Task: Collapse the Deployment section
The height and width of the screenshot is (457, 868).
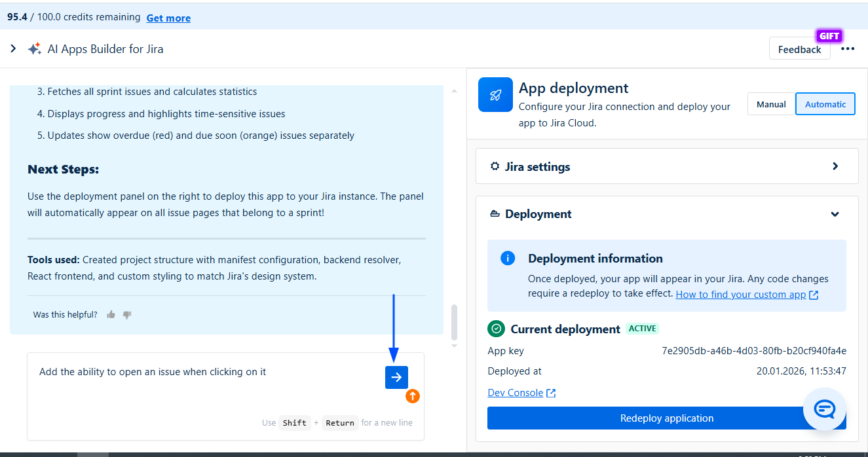Action: point(835,214)
